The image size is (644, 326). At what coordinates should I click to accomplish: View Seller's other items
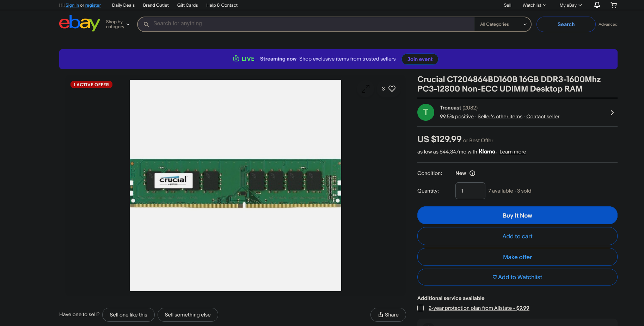tap(500, 117)
